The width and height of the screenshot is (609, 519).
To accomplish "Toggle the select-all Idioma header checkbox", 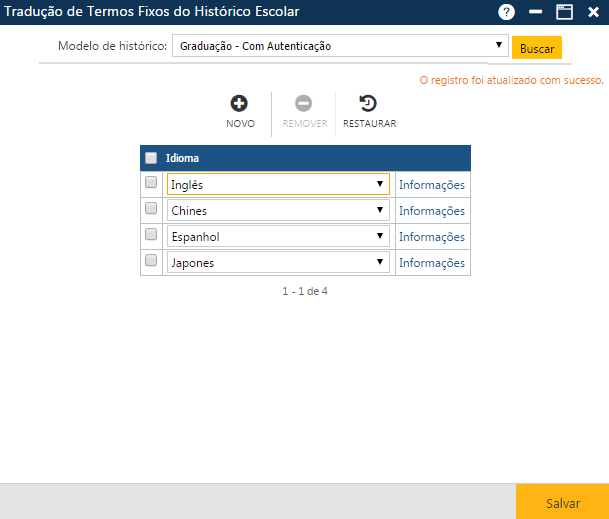I will [x=151, y=158].
